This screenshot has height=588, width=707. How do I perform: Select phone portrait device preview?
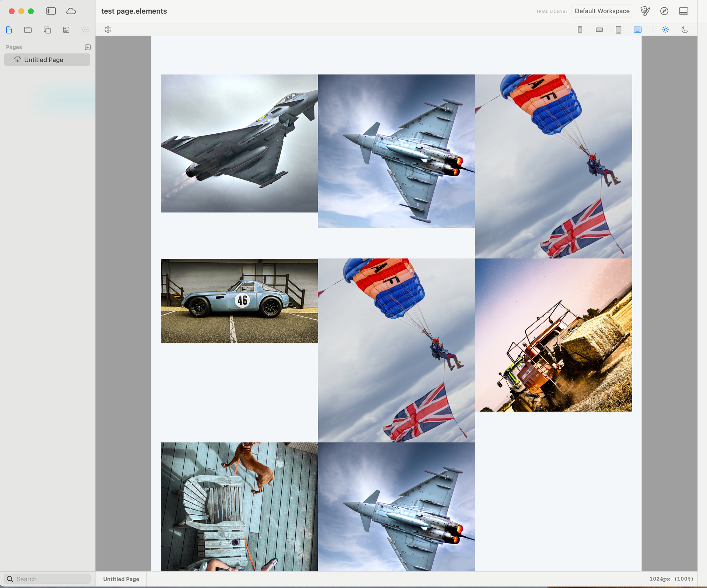coord(580,30)
